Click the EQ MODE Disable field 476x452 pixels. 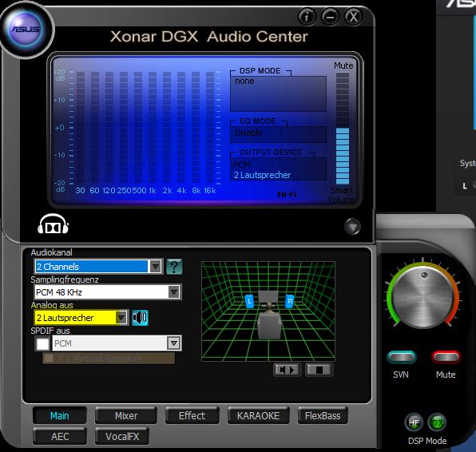tap(278, 134)
